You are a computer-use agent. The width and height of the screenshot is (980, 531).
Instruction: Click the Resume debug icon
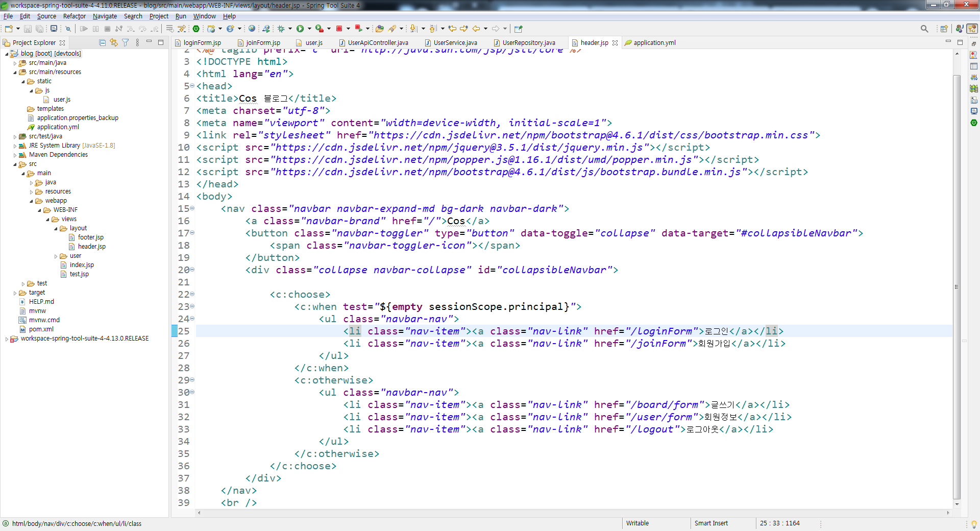click(x=84, y=29)
